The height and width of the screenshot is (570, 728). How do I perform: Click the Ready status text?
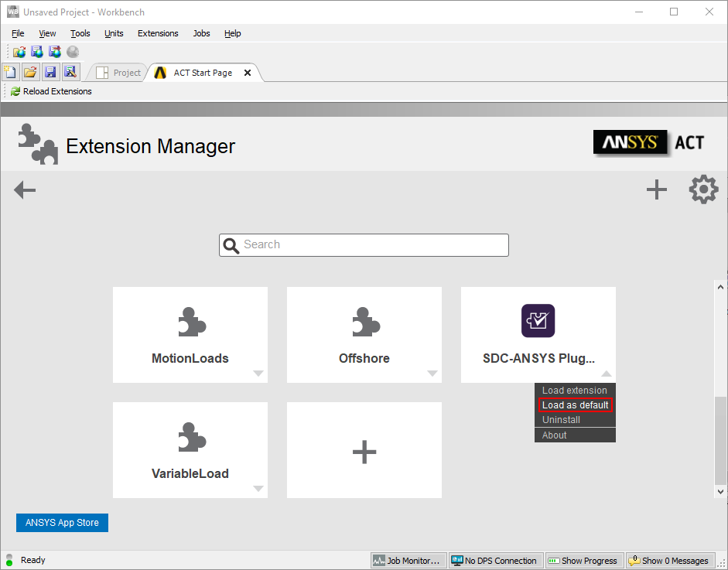(33, 560)
